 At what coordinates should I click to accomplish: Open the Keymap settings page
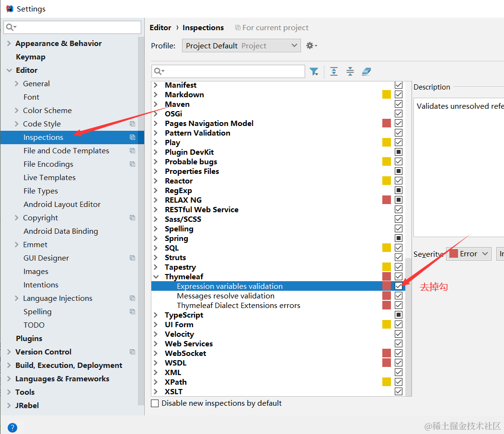point(31,57)
